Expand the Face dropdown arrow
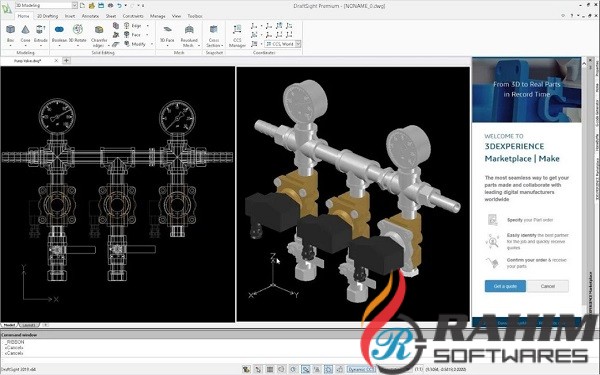The height and width of the screenshot is (375, 600). [148, 35]
